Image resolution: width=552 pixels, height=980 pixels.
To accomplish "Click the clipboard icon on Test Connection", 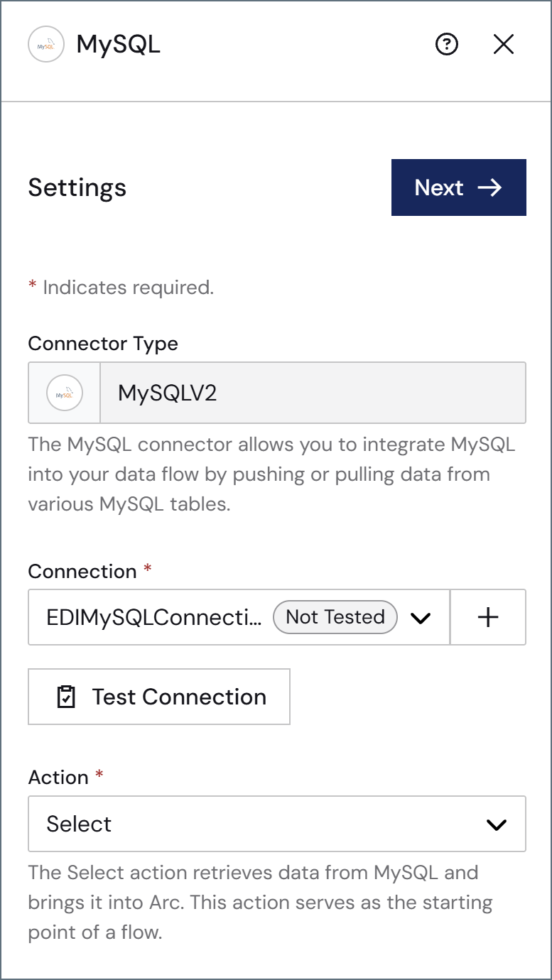I will pyautogui.click(x=65, y=697).
